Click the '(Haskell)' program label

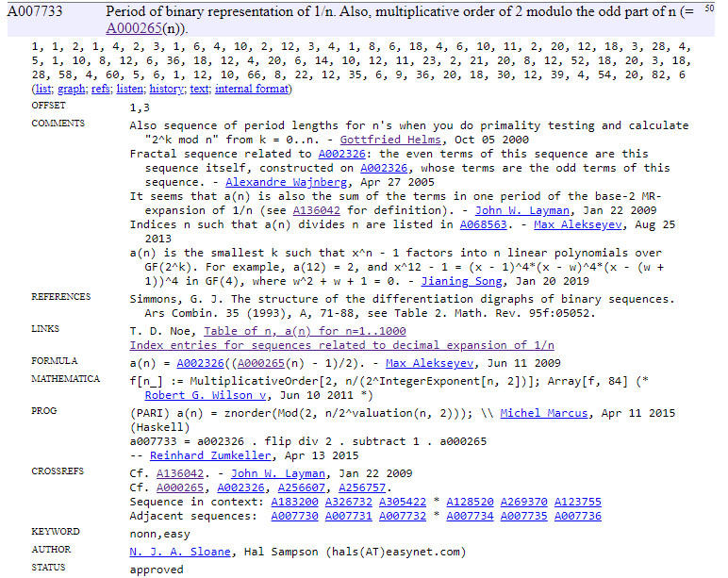159,427
